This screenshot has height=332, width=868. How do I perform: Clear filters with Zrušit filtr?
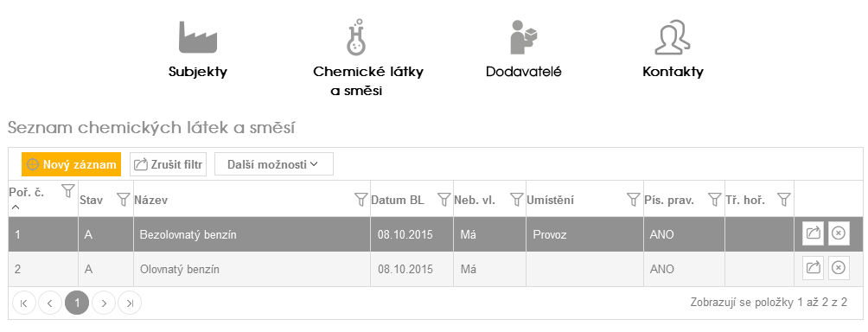tap(169, 164)
